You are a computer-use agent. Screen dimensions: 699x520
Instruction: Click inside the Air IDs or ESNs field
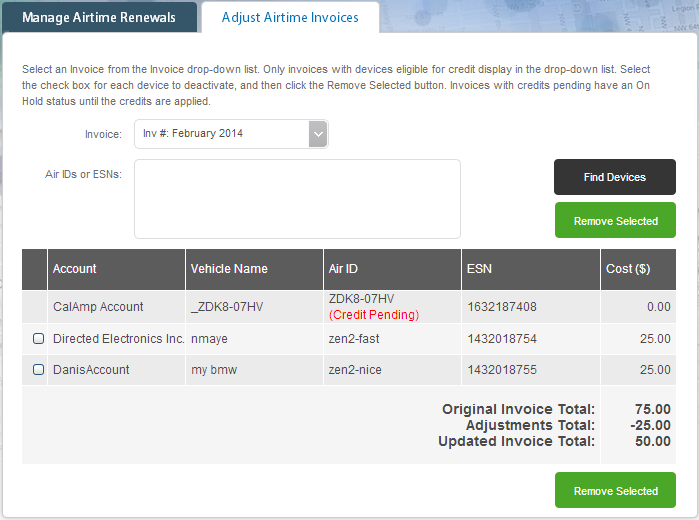coord(297,199)
